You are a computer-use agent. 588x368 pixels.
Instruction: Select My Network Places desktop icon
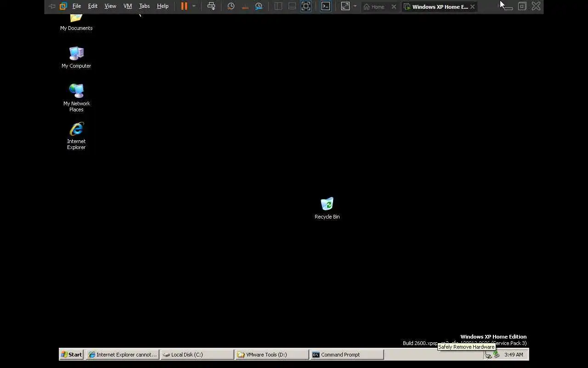pos(76,98)
